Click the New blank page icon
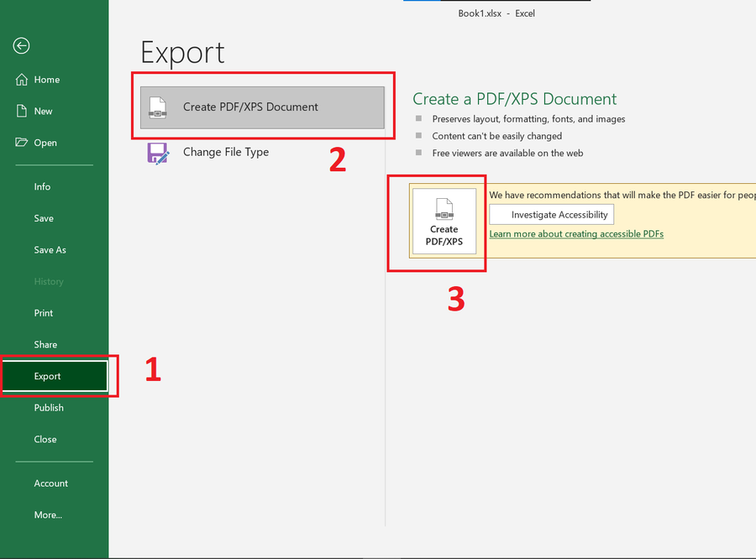The height and width of the screenshot is (559, 756). coord(22,111)
